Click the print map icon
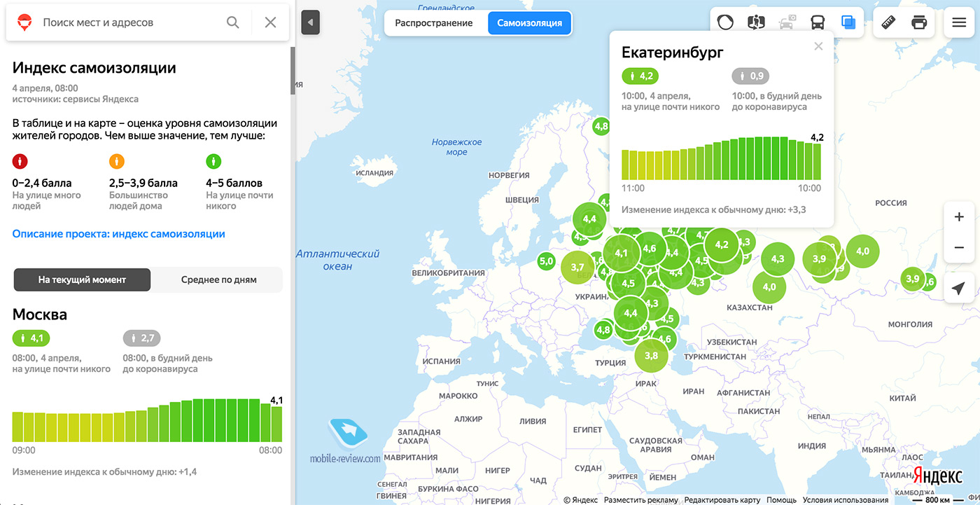This screenshot has height=505, width=980. (919, 22)
